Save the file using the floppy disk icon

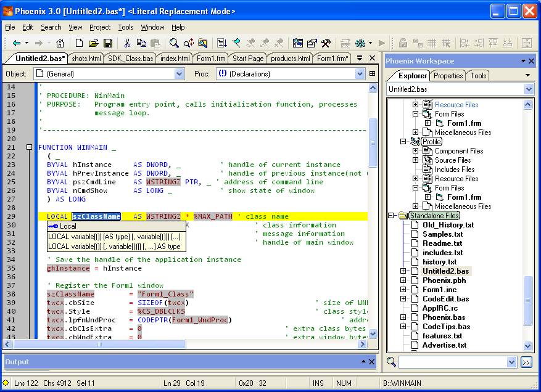point(108,43)
